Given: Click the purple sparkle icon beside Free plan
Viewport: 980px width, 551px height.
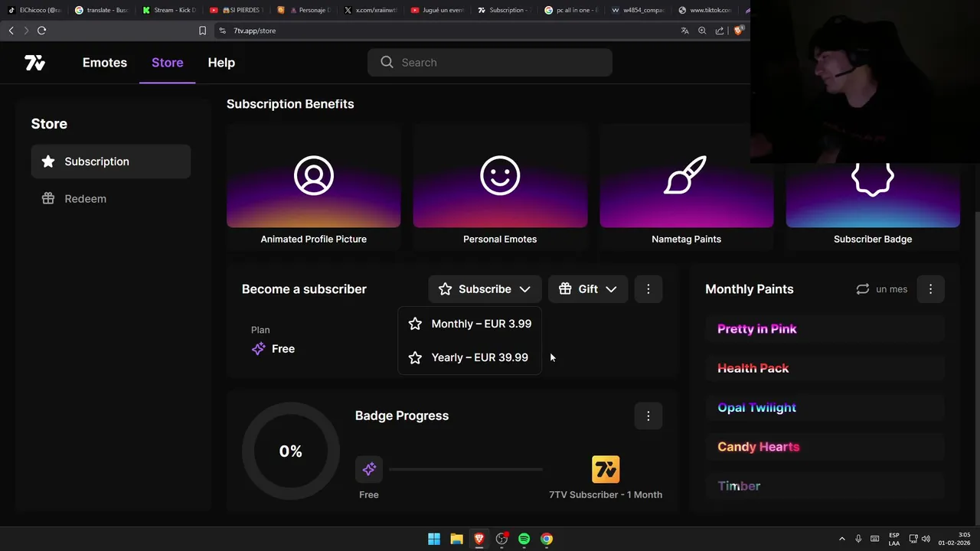Looking at the screenshot, I should 259,349.
